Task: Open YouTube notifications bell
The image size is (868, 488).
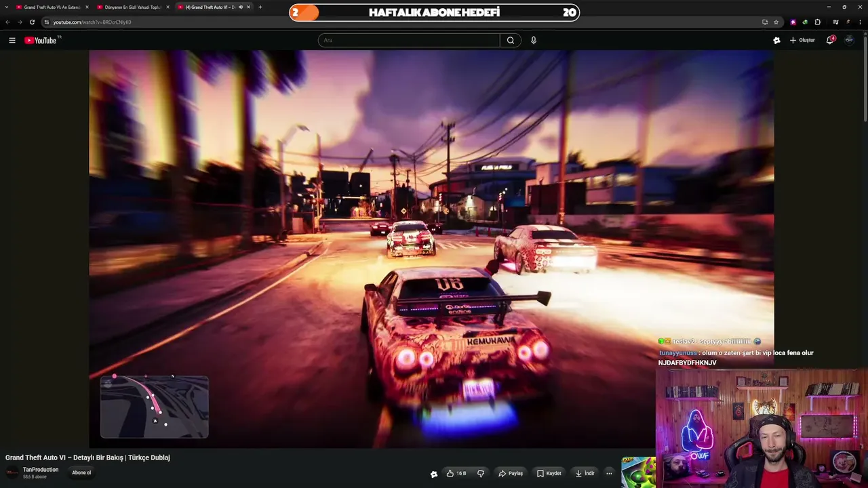Action: click(x=830, y=40)
